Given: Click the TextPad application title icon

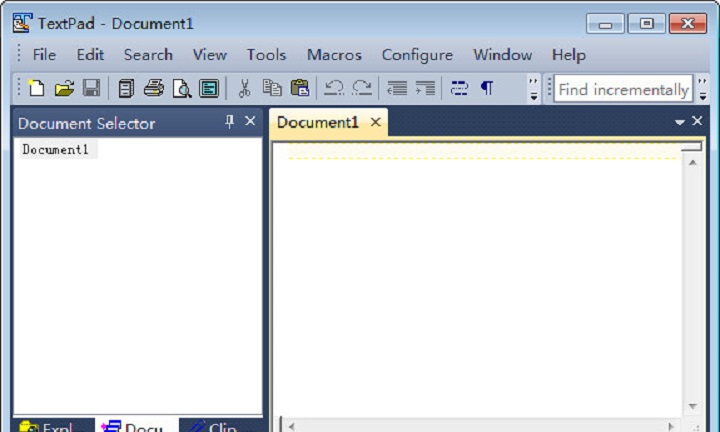Looking at the screenshot, I should tap(22, 23).
